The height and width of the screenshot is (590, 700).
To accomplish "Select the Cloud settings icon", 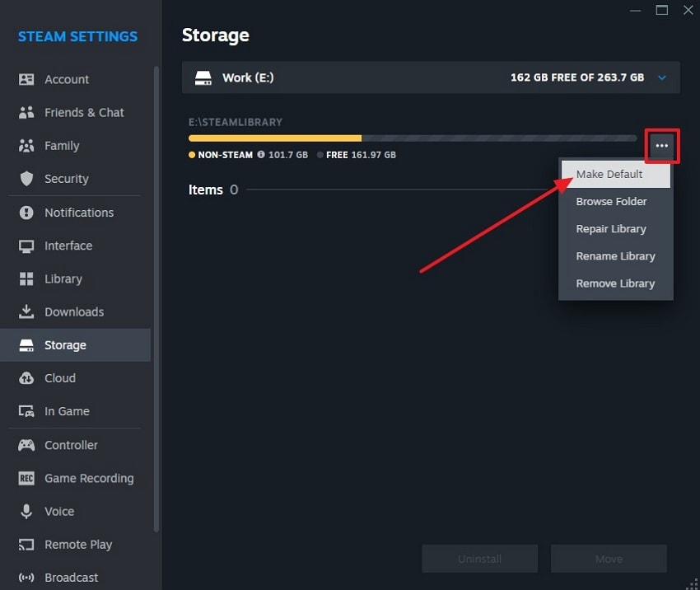I will click(26, 378).
